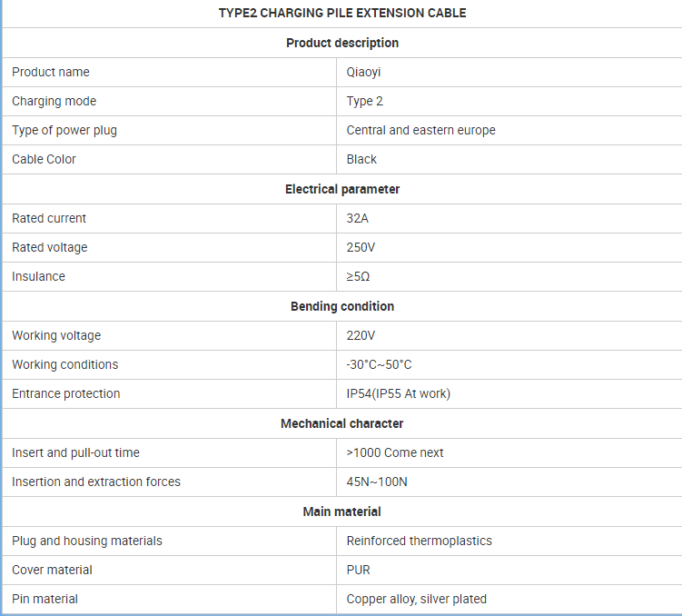Viewport: 682px width, 616px height.
Task: Select the Mechanical character section header
Action: 341,423
